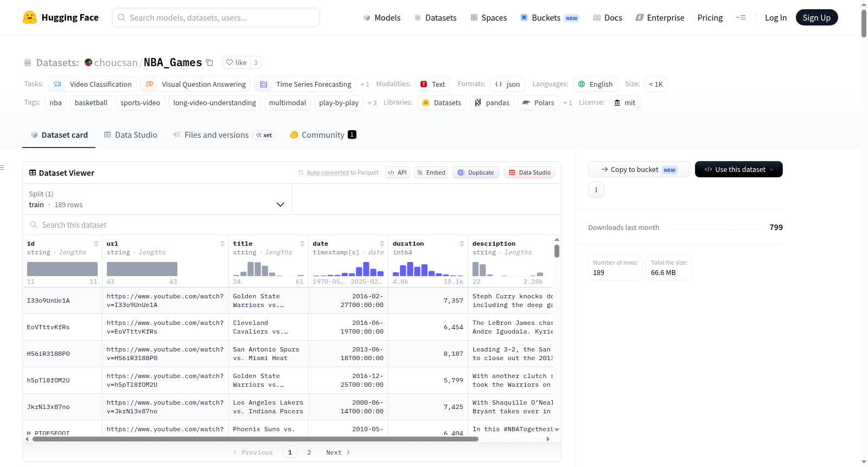Viewport: 868px width, 467px height.
Task: Open the Use this dataset dropdown
Action: [x=739, y=169]
